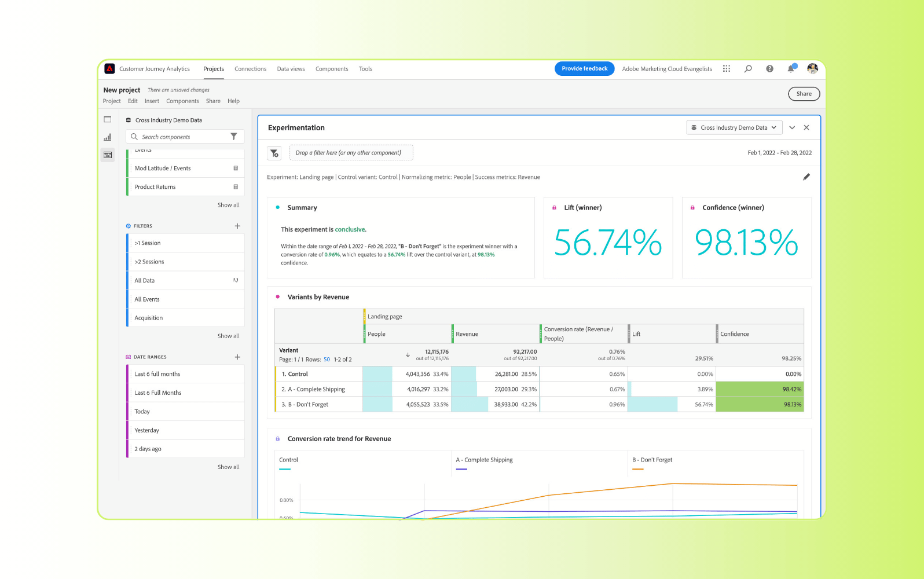
Task: Click the Adobe logo in the header
Action: point(109,68)
